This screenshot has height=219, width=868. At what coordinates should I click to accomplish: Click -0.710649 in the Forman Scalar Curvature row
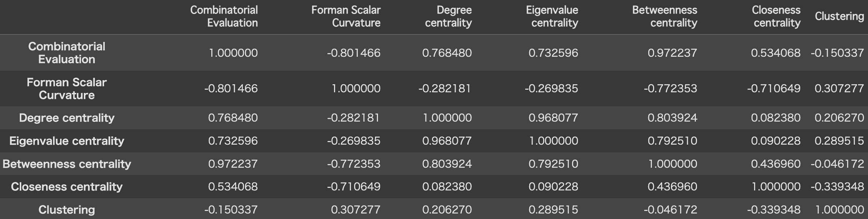[774, 89]
